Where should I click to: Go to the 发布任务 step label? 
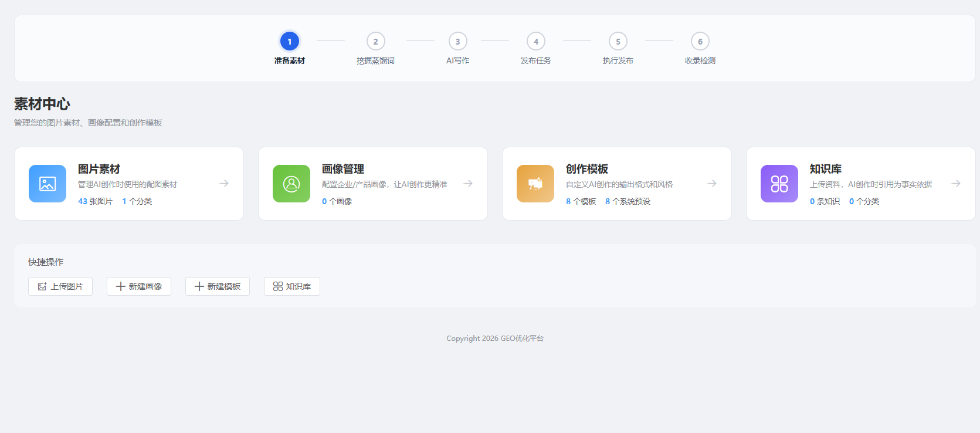(536, 60)
